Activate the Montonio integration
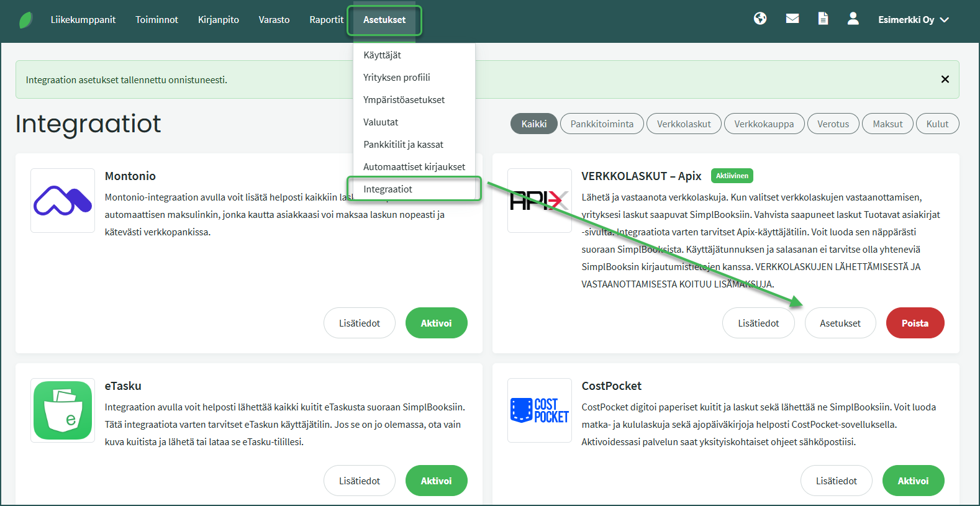Viewport: 980px width, 506px height. click(436, 323)
